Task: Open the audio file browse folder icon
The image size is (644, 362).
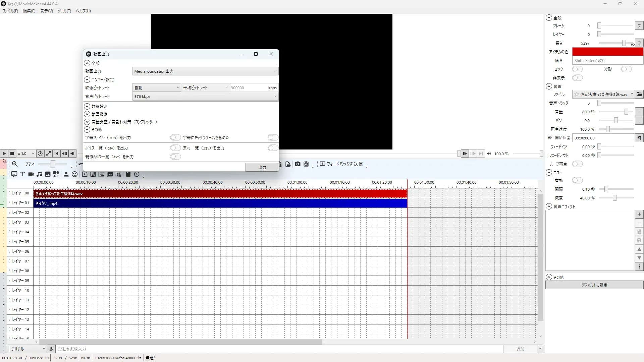Action: point(639,95)
